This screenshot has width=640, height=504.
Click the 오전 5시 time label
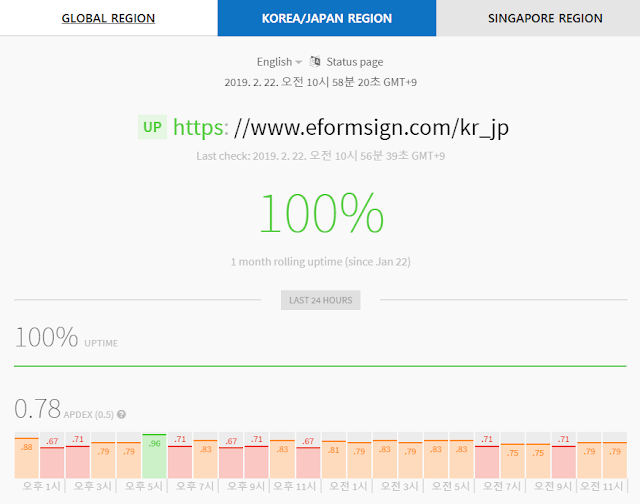[451, 486]
